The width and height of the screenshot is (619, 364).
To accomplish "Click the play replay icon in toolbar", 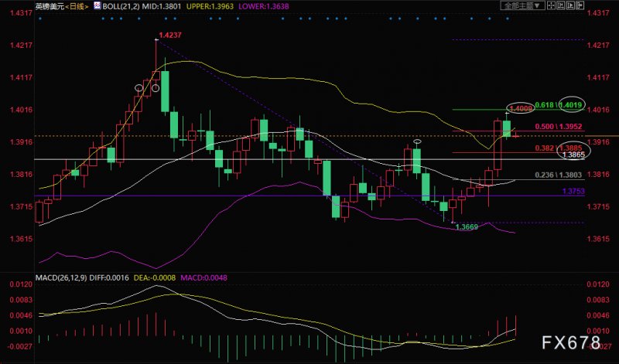I will (x=570, y=5).
